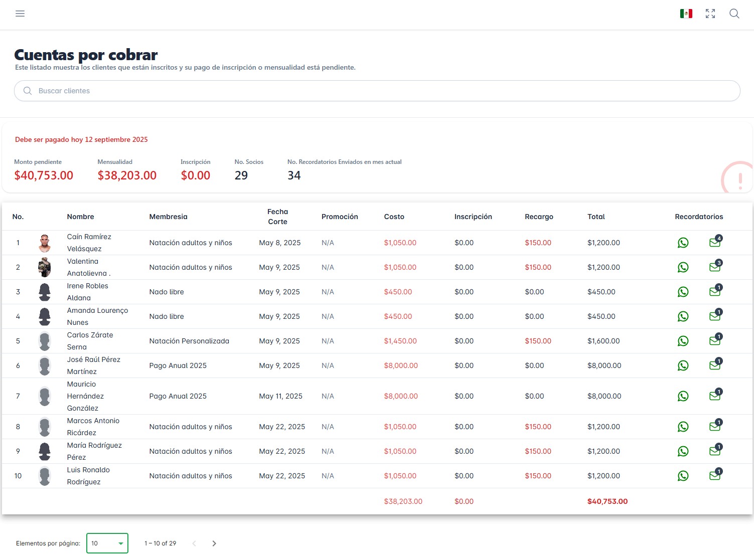754x560 pixels.
Task: Send email reminder to Valentina Anatolievna
Action: pyautogui.click(x=715, y=267)
